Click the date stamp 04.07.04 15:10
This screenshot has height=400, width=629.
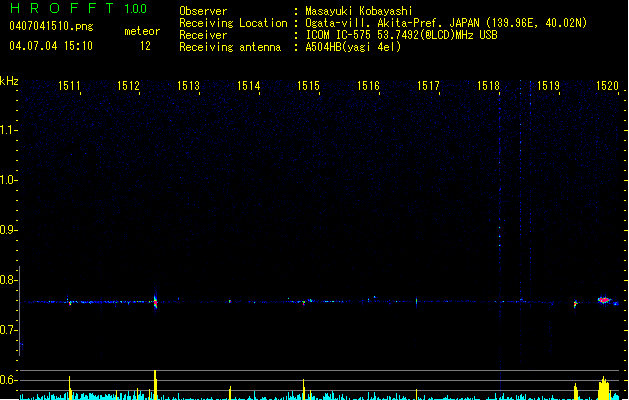[x=51, y=46]
